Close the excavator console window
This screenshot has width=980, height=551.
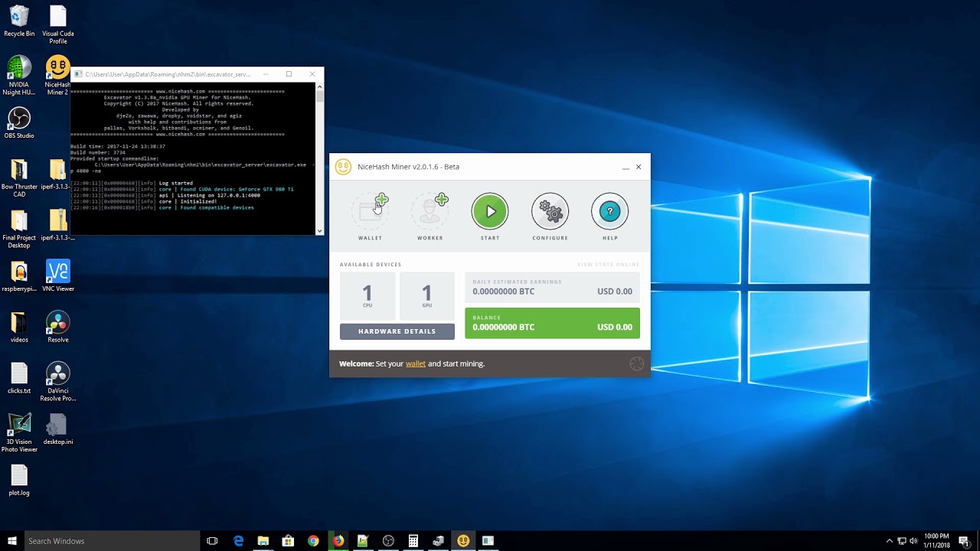312,74
